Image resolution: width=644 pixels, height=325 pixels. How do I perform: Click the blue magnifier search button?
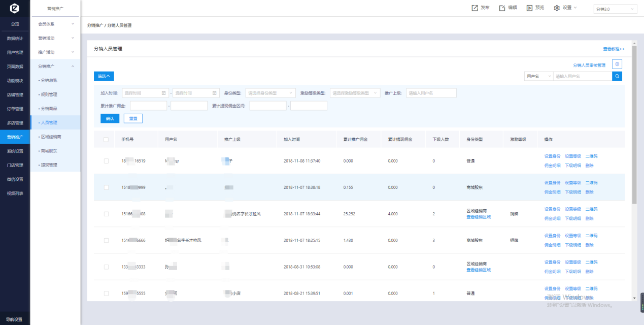[617, 76]
